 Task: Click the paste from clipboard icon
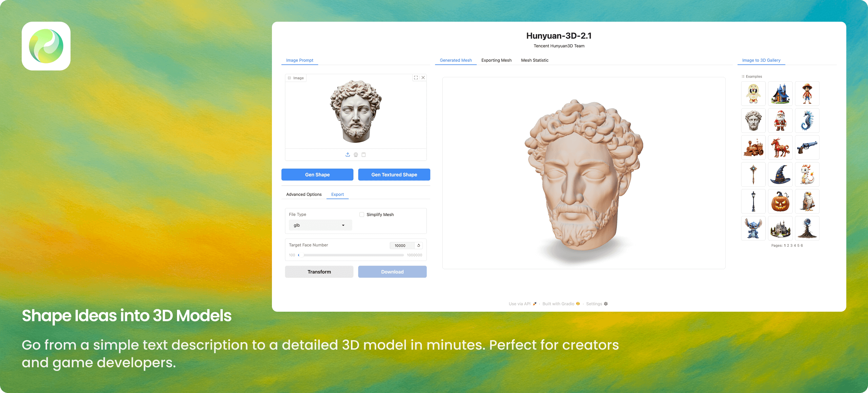click(x=363, y=154)
